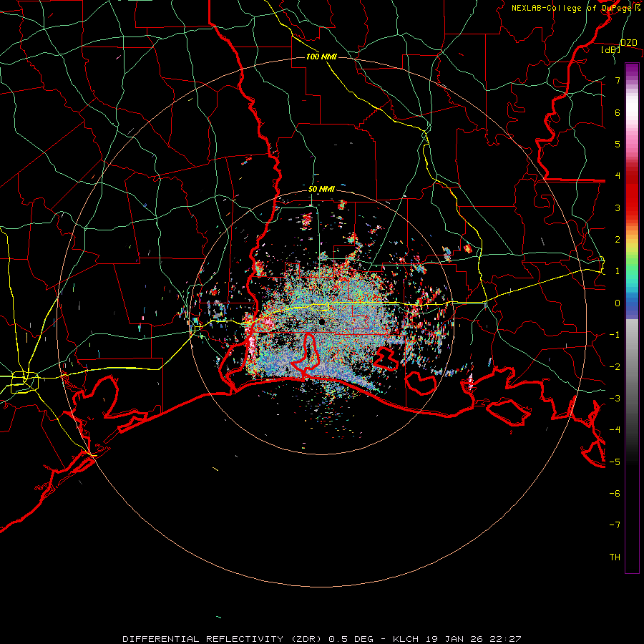
Task: Click the 3 value on color scale
Action: tap(618, 208)
